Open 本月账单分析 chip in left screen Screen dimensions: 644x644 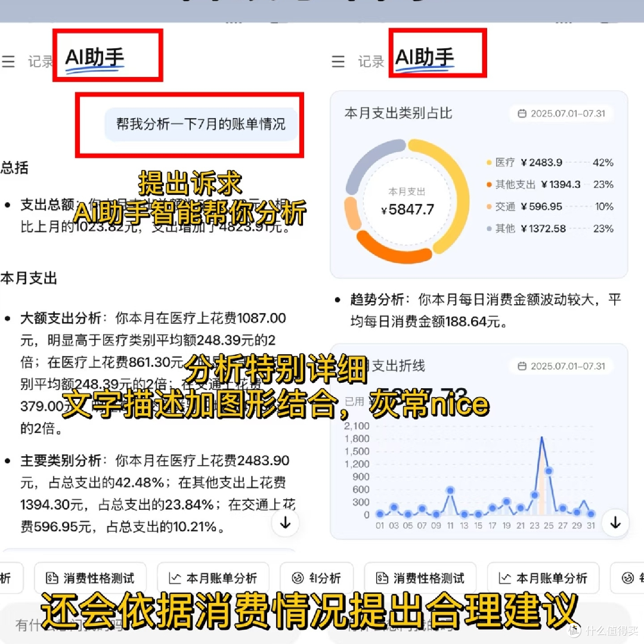click(x=213, y=578)
